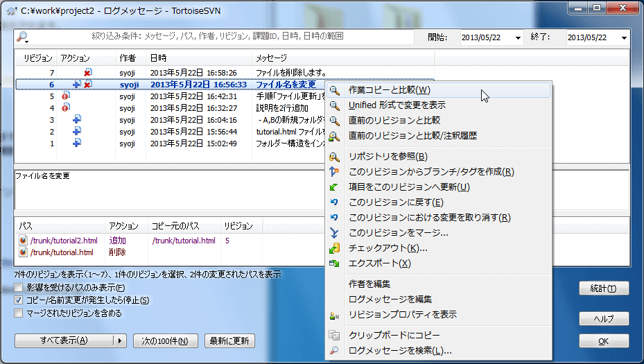Click the 最新に更新 button
Image resolution: width=644 pixels, height=364 pixels.
(x=229, y=341)
